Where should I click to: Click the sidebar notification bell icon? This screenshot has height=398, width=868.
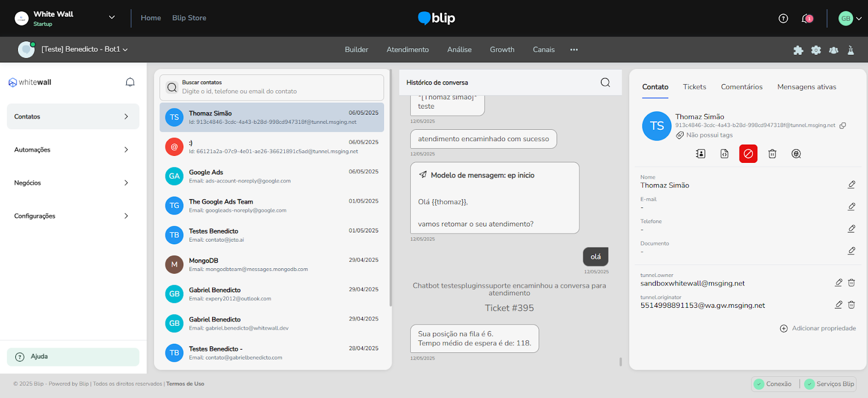[130, 82]
